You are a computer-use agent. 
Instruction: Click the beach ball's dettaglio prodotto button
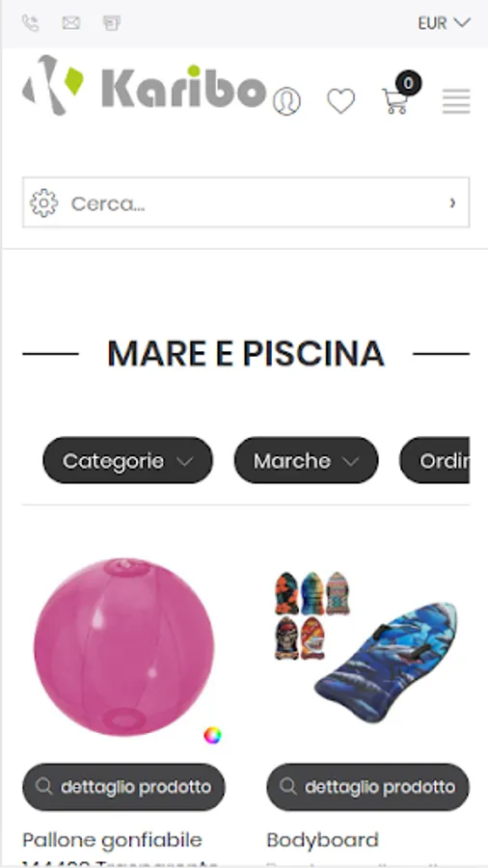(x=124, y=787)
